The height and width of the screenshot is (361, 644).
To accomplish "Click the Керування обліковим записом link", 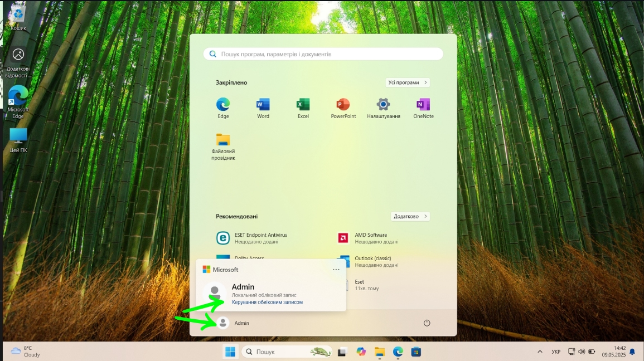I will click(267, 302).
